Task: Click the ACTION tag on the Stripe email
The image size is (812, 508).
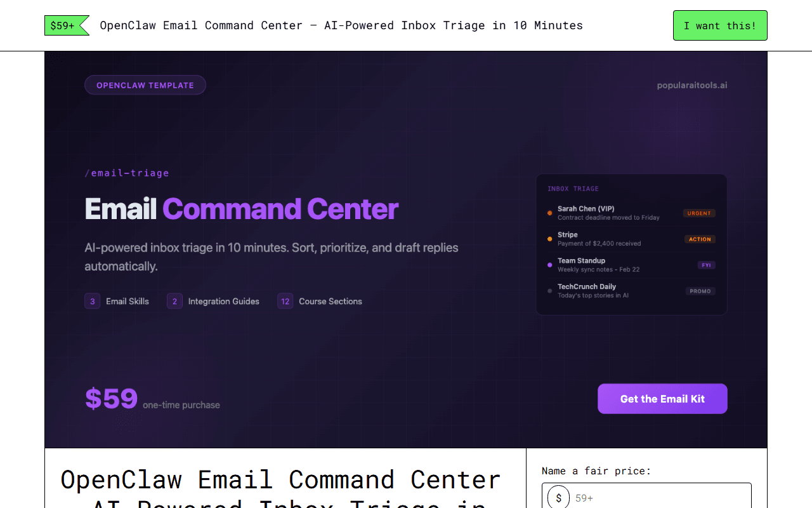Action: pos(700,239)
